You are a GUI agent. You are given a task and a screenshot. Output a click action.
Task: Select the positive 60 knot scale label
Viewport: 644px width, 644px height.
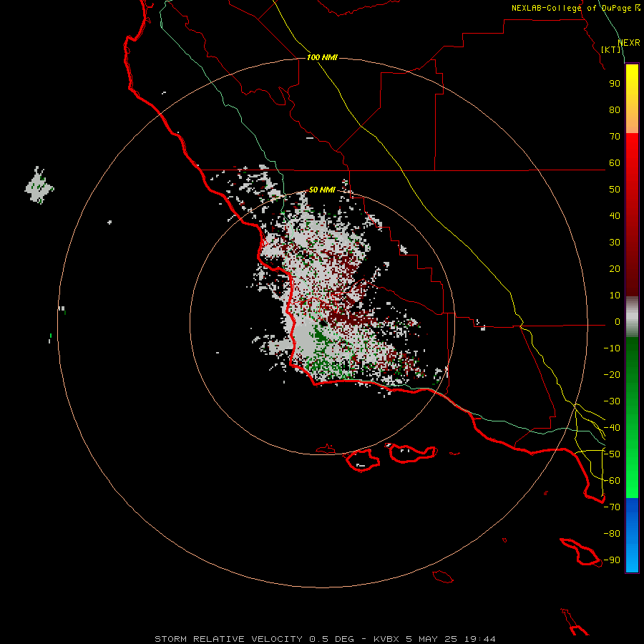click(615, 163)
